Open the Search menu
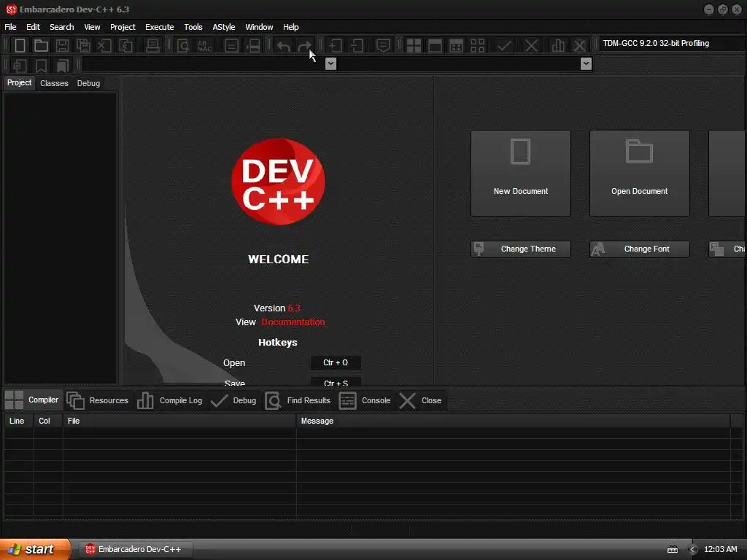Image resolution: width=747 pixels, height=560 pixels. point(62,27)
